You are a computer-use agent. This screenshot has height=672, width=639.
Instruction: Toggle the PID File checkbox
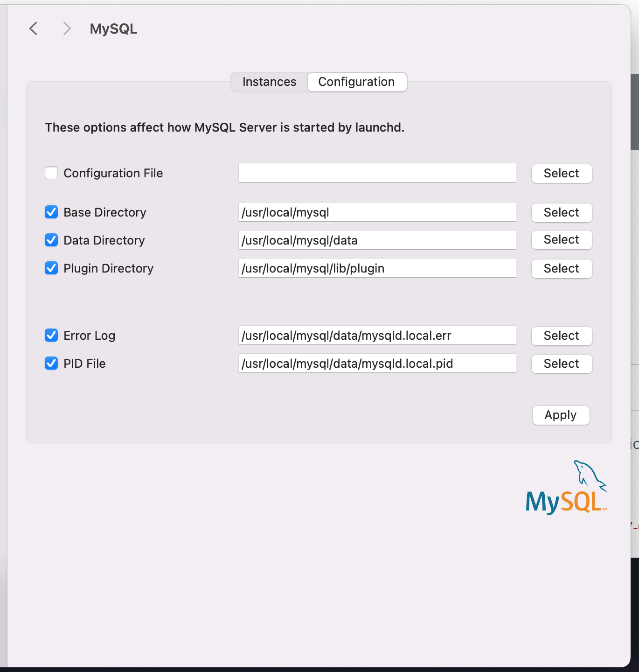click(51, 363)
